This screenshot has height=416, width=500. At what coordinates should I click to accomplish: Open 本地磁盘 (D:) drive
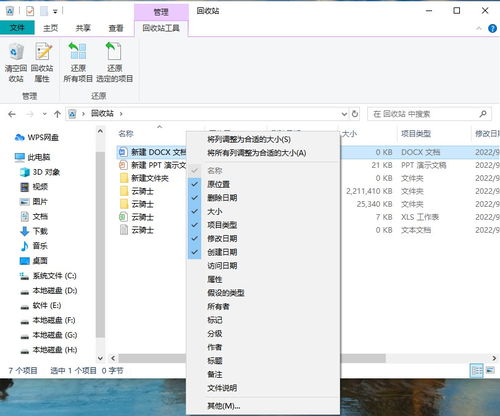(49, 291)
